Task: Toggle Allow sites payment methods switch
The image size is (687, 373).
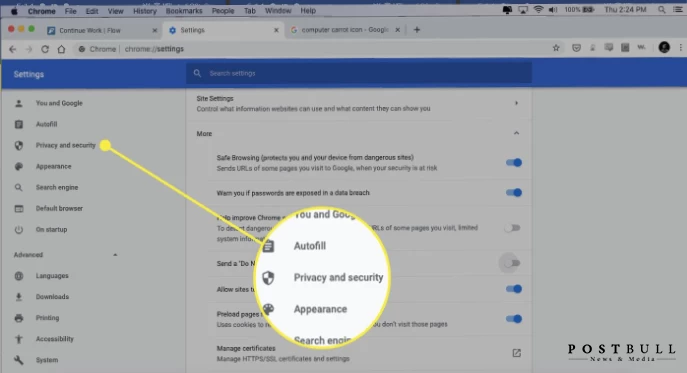Action: tap(513, 289)
